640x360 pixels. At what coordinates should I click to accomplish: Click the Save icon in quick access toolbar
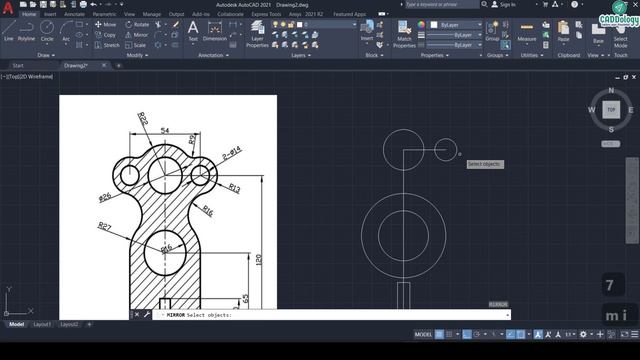point(43,4)
